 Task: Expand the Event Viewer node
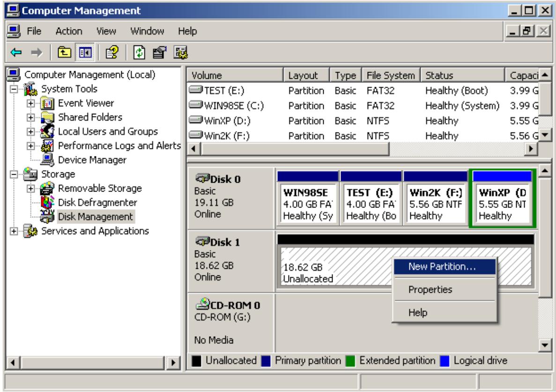30,104
